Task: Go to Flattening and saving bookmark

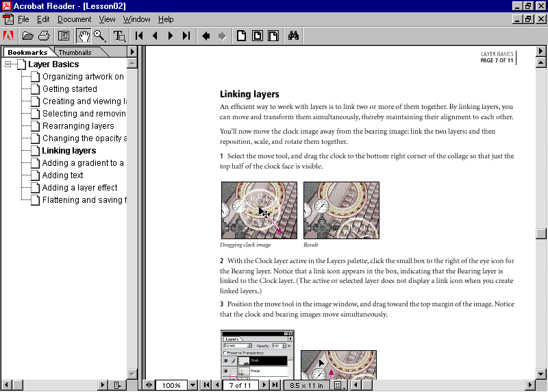Action: pyautogui.click(x=84, y=200)
